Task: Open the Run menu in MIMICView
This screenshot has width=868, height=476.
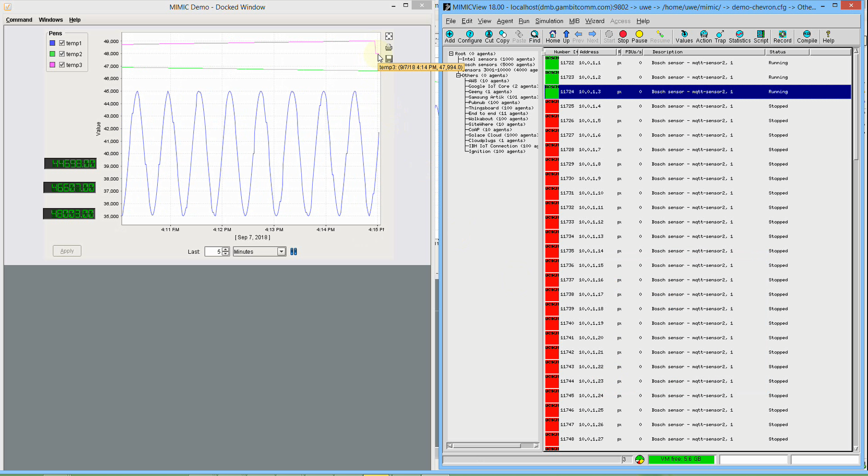Action: 524,21
